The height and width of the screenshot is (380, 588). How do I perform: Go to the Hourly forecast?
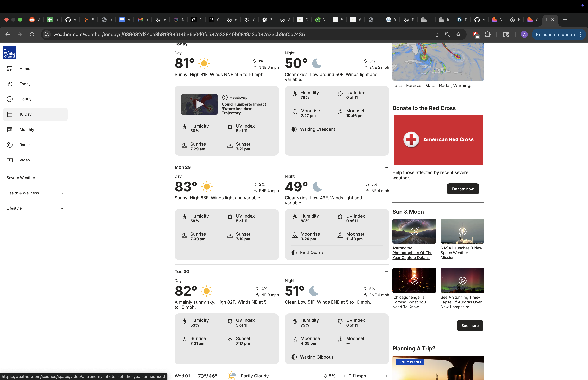click(x=25, y=99)
